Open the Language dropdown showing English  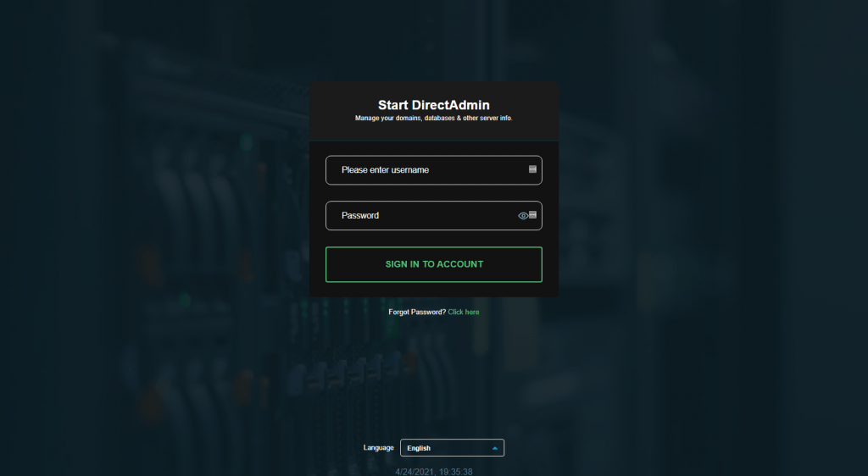click(x=453, y=448)
